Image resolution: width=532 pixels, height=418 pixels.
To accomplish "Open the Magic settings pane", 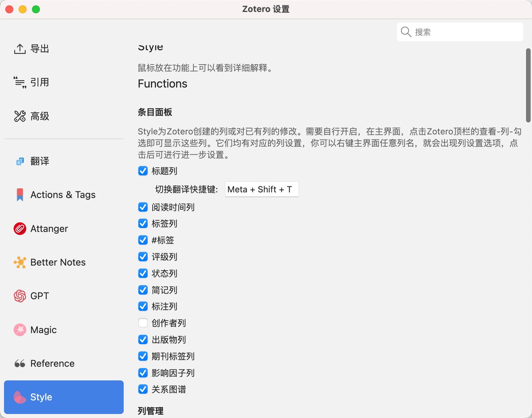I will [64, 330].
